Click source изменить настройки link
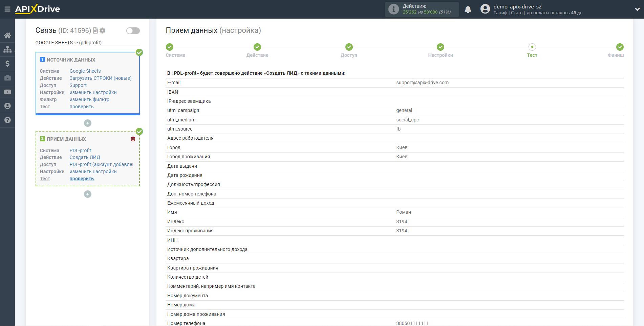Screen dimensions: 644x326 tap(93, 92)
